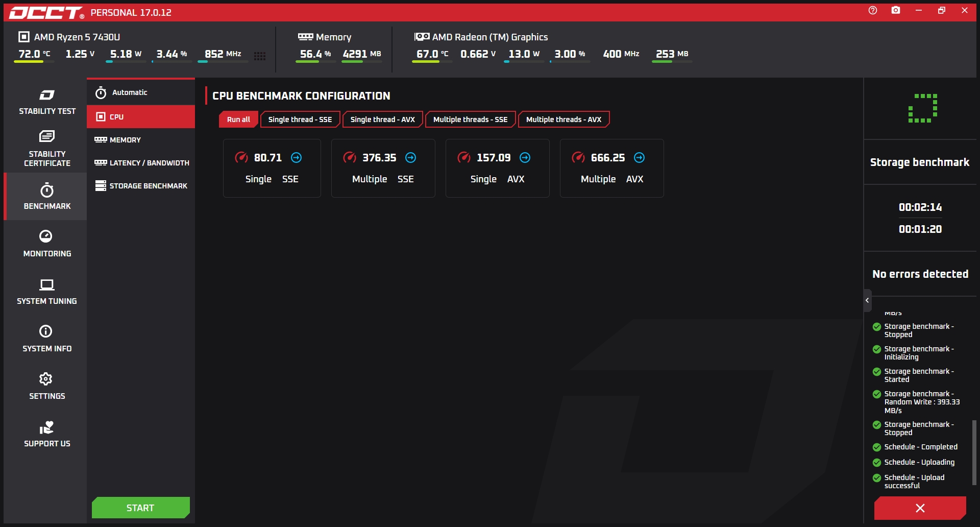Open the Stability Certificate section
Viewport: 980px width, 527px height.
coord(47,149)
